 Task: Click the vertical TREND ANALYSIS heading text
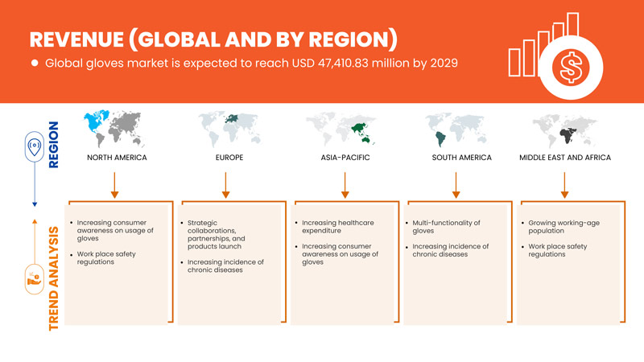[55, 278]
